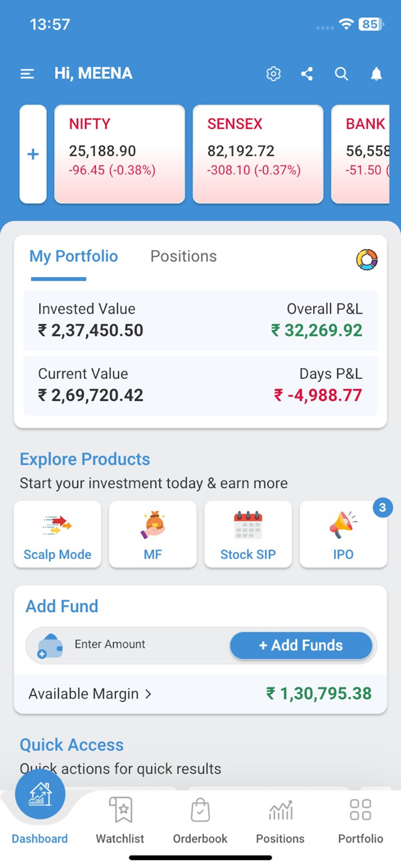This screenshot has height=868, width=401.
Task: Open Orderbook in bottom navigation
Action: click(200, 822)
